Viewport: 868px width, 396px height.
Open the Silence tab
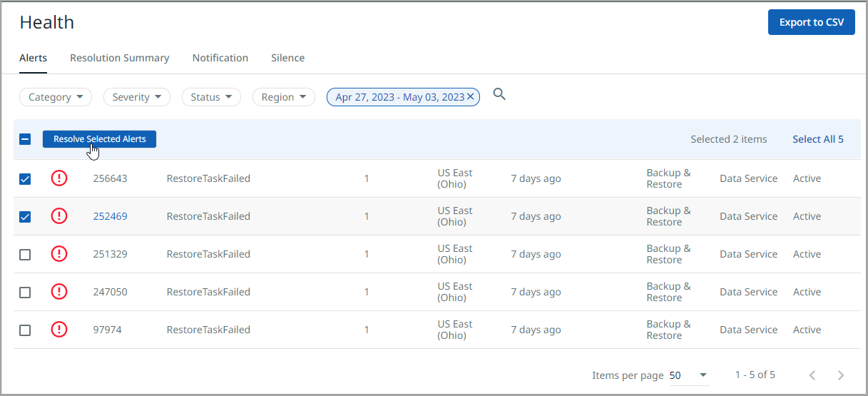point(287,58)
